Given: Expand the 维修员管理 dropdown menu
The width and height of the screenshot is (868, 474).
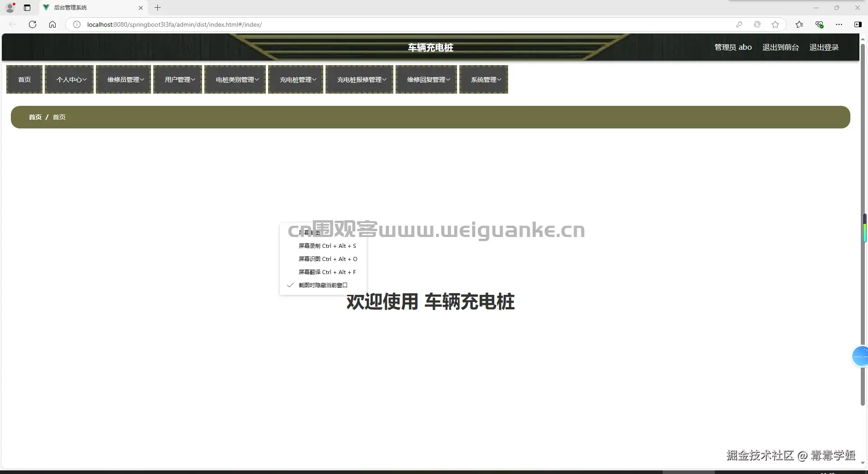Looking at the screenshot, I should click(x=123, y=80).
